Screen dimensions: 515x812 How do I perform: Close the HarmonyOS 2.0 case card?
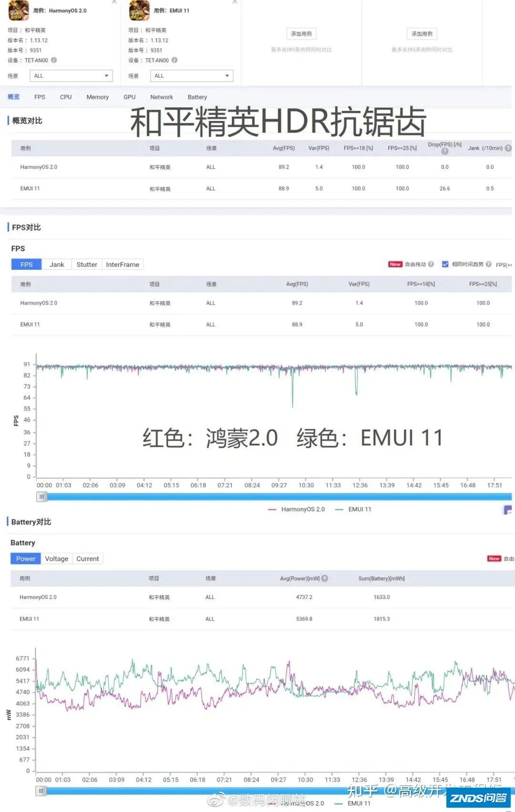click(114, 2)
